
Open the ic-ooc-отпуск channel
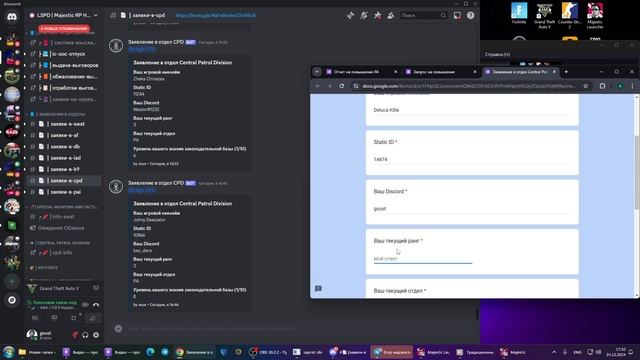(64, 54)
